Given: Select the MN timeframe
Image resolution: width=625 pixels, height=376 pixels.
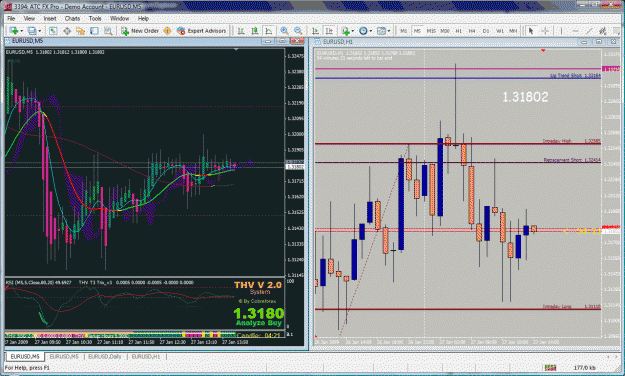Looking at the screenshot, I should 513,31.
